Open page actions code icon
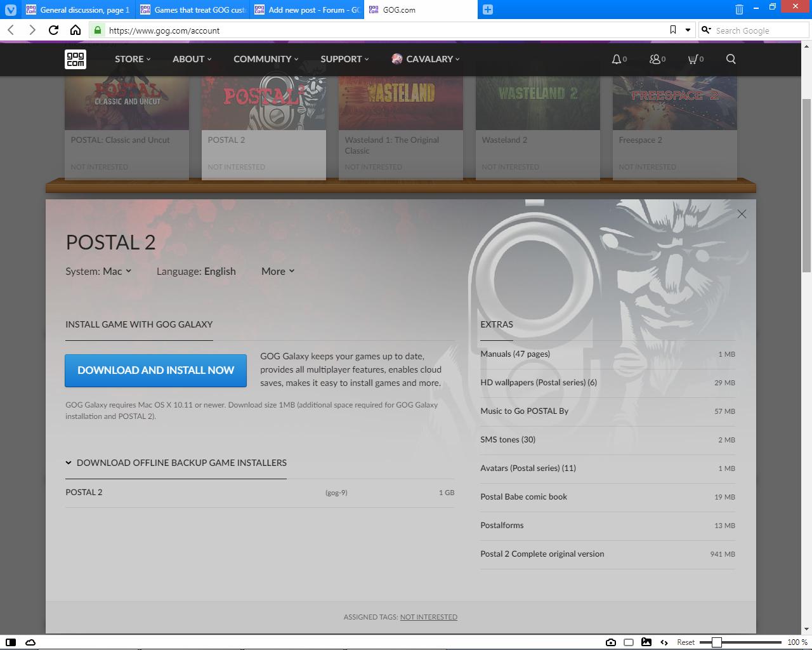 point(664,642)
